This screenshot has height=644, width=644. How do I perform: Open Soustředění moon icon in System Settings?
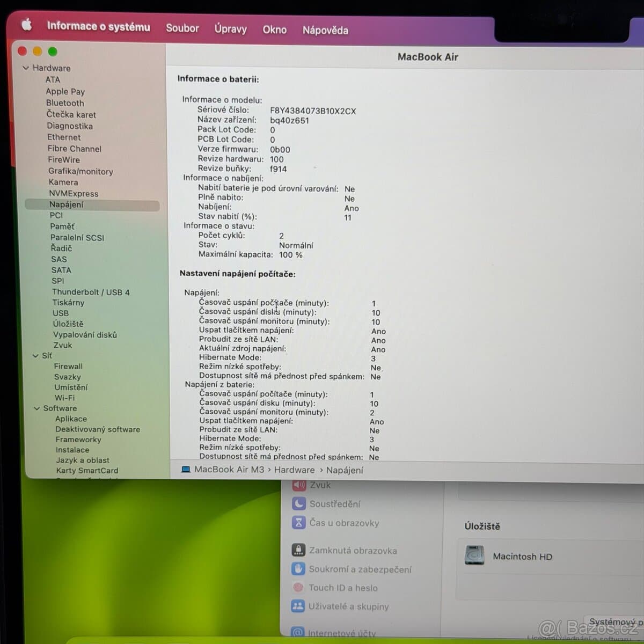299,503
